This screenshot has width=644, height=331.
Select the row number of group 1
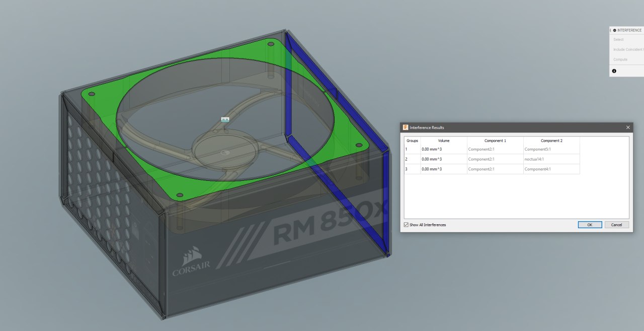412,149
